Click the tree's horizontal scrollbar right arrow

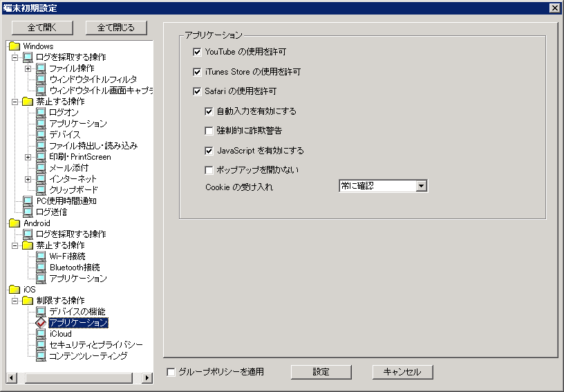click(147, 377)
